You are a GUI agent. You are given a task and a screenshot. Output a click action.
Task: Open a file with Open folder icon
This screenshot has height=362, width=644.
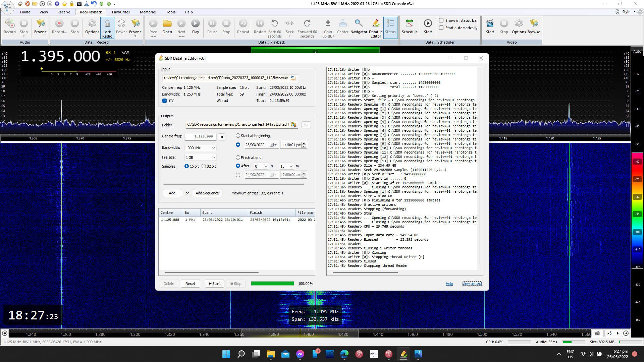coord(167,23)
